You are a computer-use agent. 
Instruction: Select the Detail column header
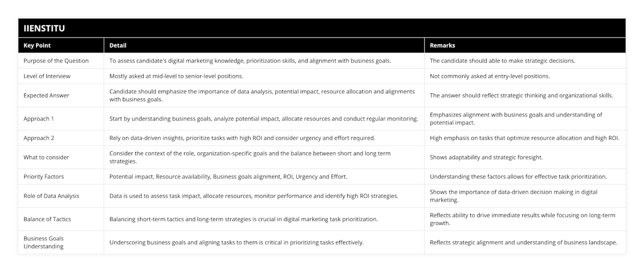pos(118,46)
